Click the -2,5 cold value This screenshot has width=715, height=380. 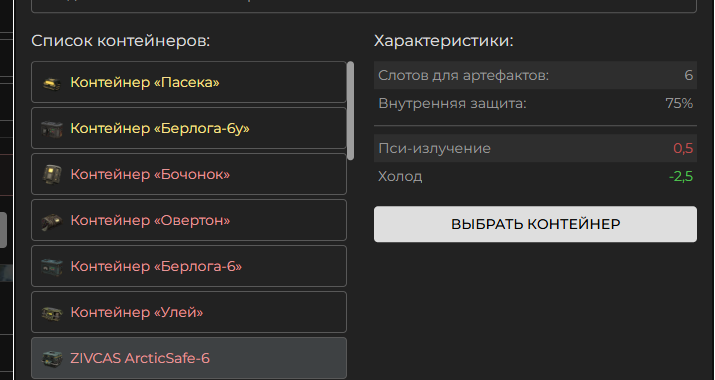pos(681,176)
